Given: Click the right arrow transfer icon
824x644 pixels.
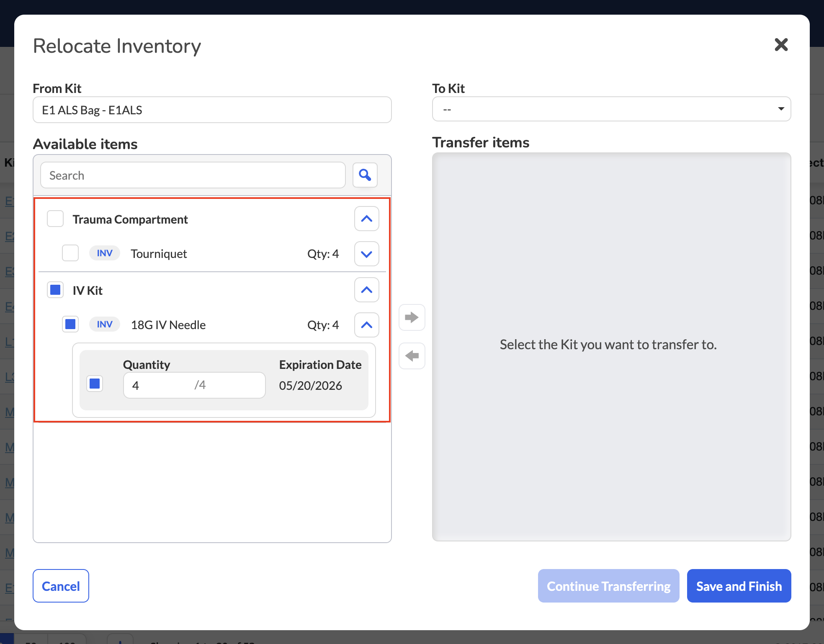Looking at the screenshot, I should coord(412,317).
